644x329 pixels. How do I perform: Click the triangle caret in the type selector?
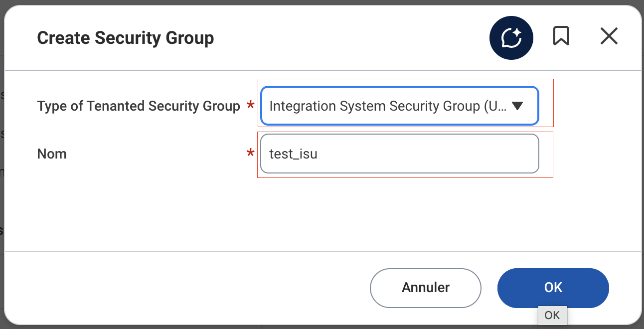click(x=517, y=106)
